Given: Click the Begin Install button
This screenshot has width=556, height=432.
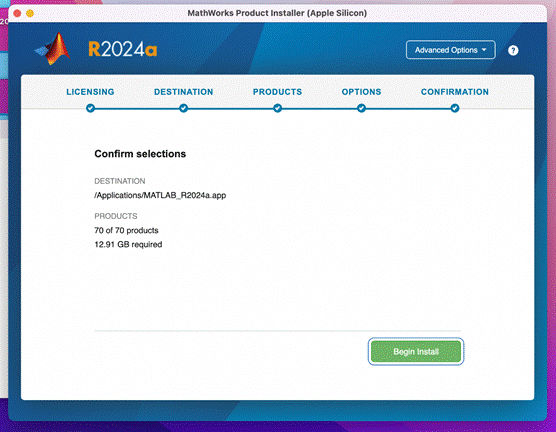Looking at the screenshot, I should pyautogui.click(x=416, y=351).
